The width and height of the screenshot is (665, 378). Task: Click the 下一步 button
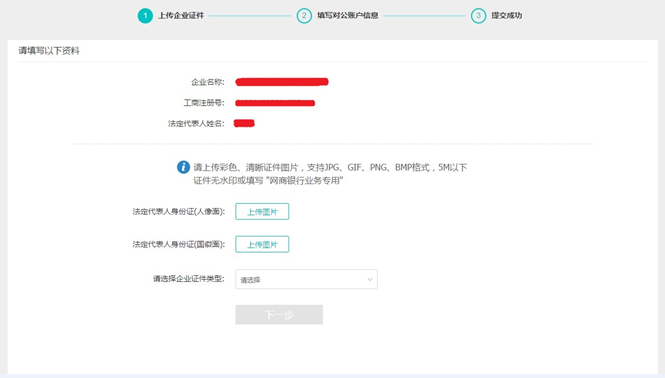(x=279, y=315)
